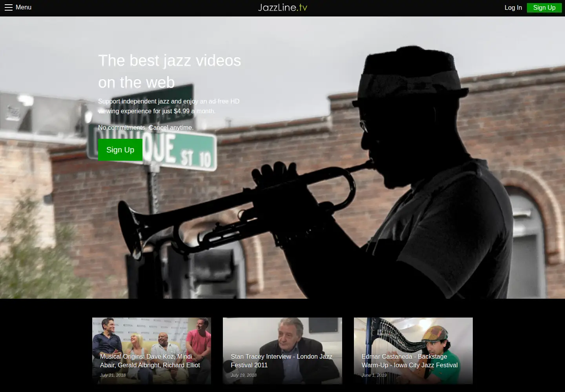The image size is (565, 392).
Task: Click the 'No commitments. Cancel anytime.' text
Action: [146, 127]
